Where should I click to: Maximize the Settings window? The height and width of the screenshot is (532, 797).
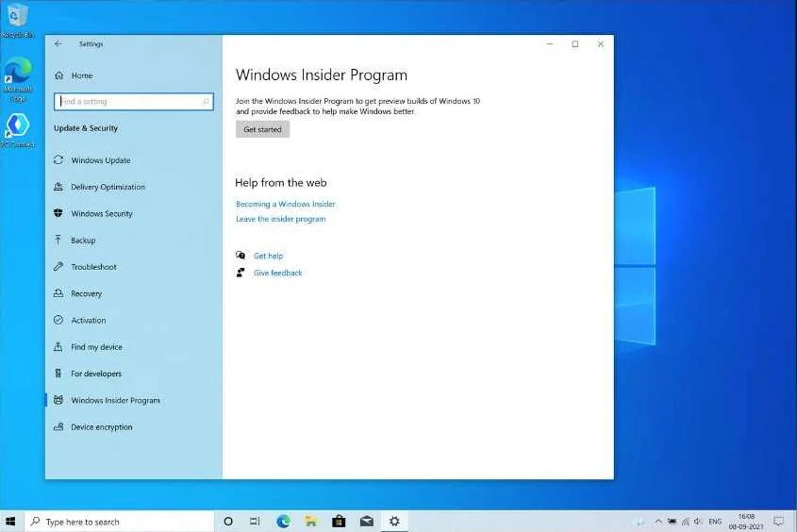pyautogui.click(x=574, y=43)
